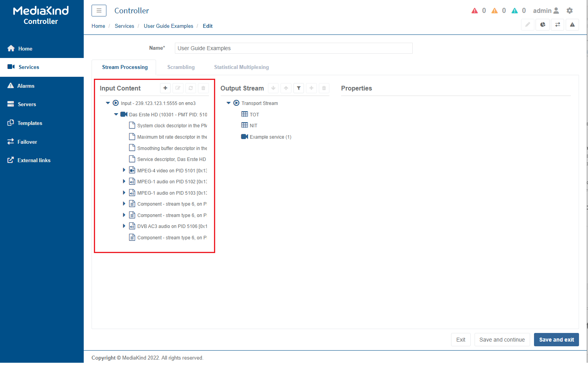The image size is (588, 369).
Task: Click the admin user profile icon
Action: pos(556,11)
